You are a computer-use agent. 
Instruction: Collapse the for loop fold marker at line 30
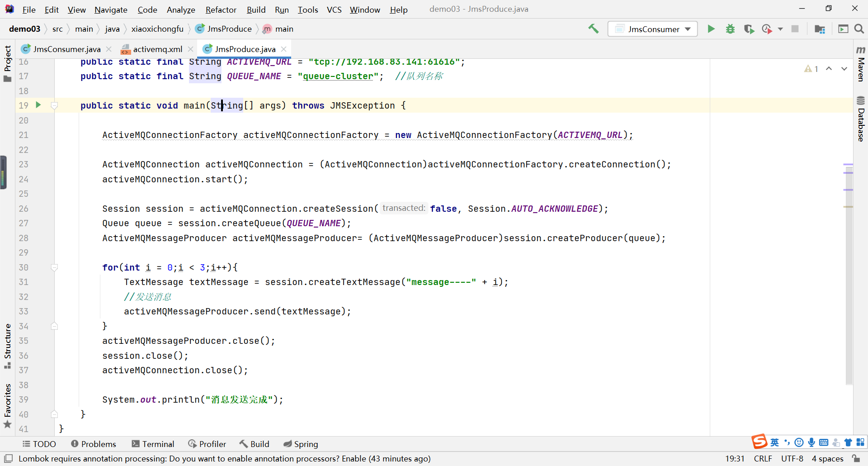click(x=54, y=267)
